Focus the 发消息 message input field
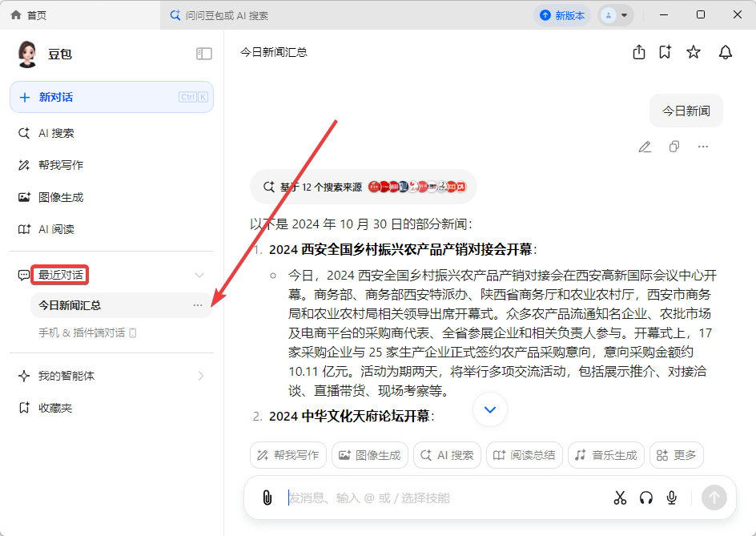 (444, 498)
